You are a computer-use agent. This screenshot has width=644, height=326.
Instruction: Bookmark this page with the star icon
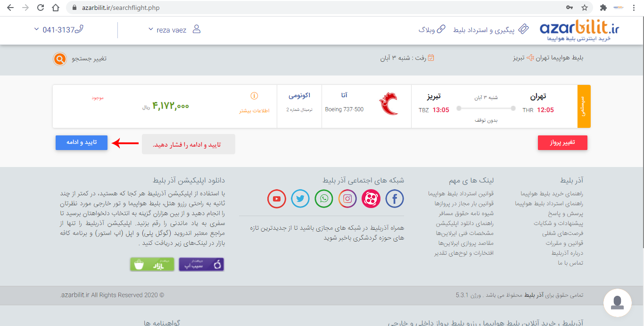[585, 8]
